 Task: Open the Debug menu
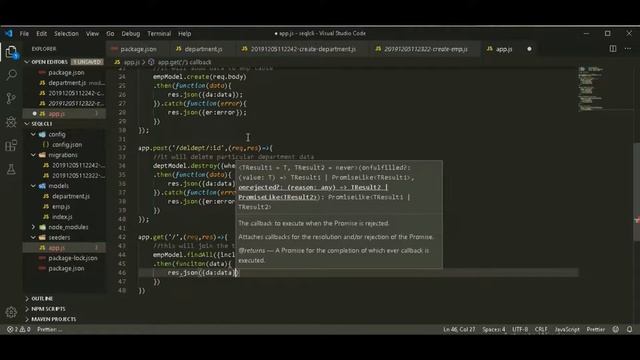(131, 33)
